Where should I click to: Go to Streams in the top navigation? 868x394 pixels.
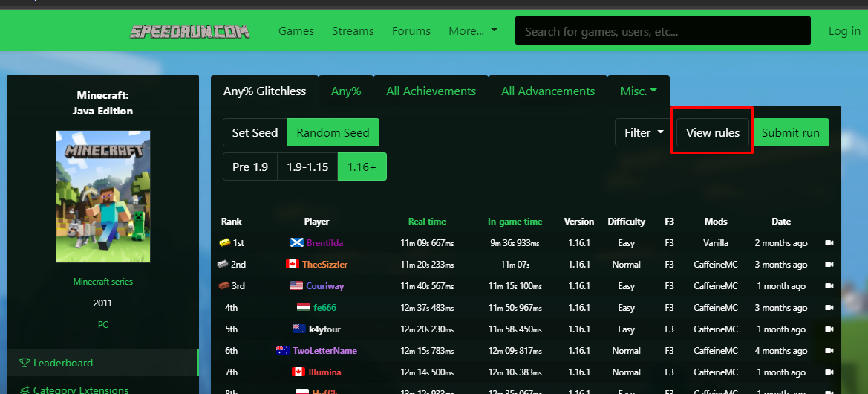353,31
